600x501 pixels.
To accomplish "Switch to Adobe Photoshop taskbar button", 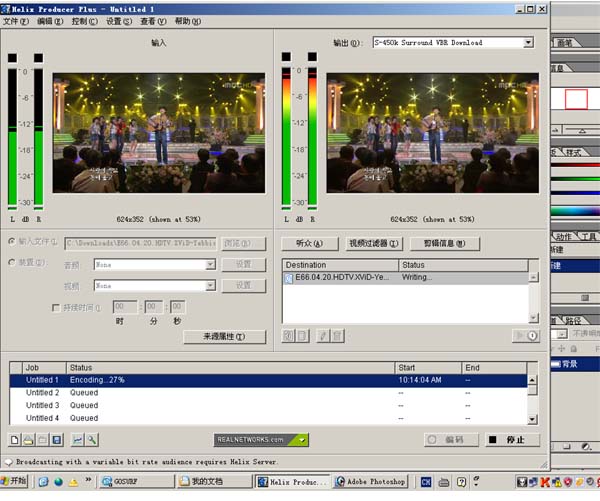I will tap(370, 482).
